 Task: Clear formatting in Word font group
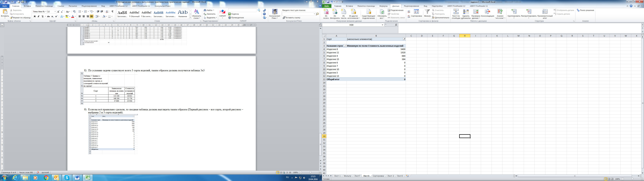point(74,12)
